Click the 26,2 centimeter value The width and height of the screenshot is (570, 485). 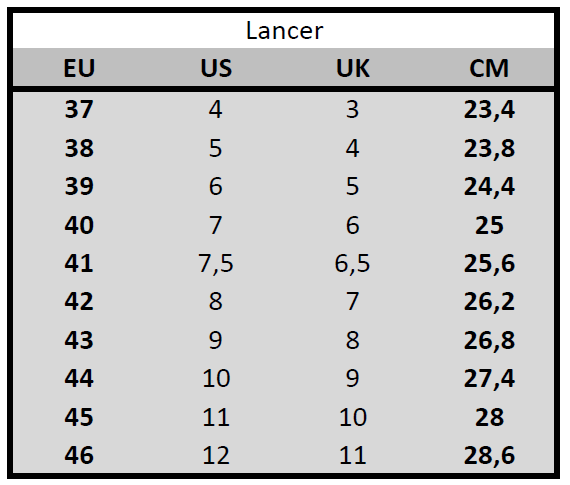pos(489,302)
